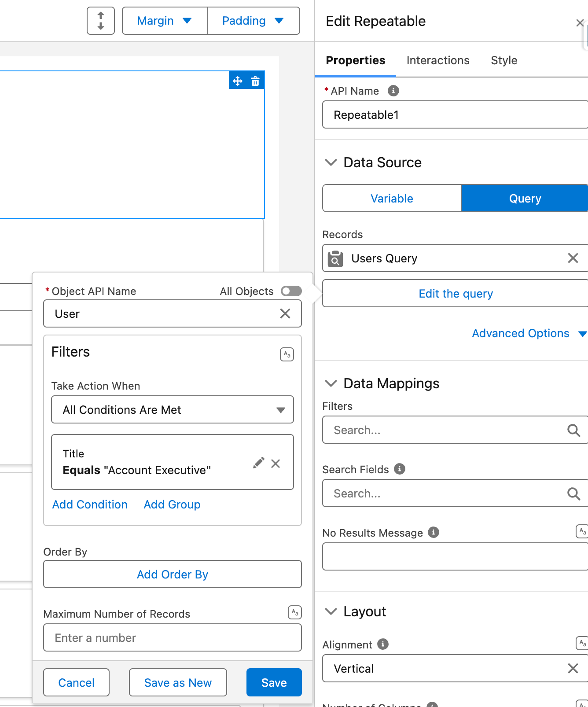Image resolution: width=588 pixels, height=707 pixels.
Task: Clear the User object API name
Action: pos(285,313)
